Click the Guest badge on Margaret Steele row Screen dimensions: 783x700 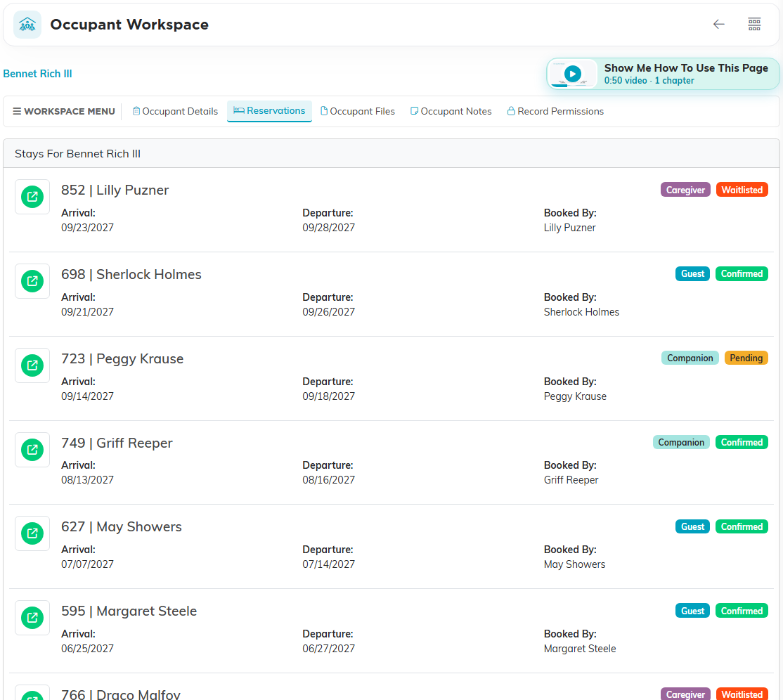pyautogui.click(x=692, y=611)
